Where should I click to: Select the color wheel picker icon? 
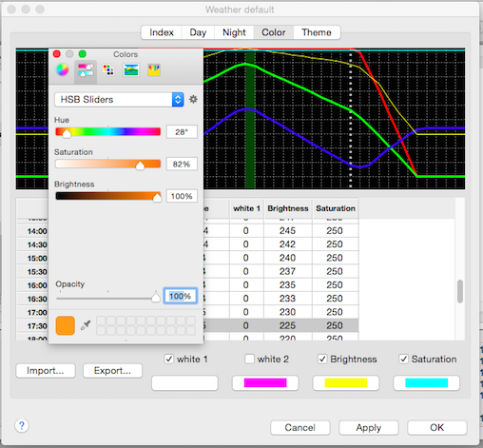63,69
